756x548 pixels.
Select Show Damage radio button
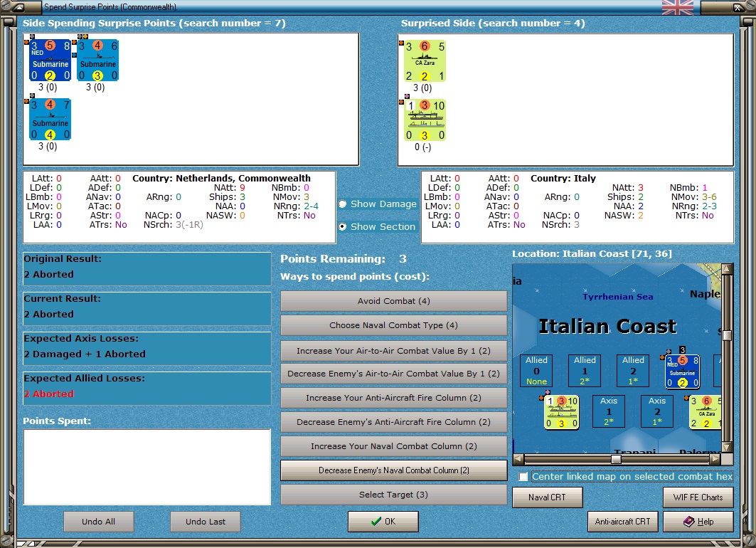click(x=342, y=204)
